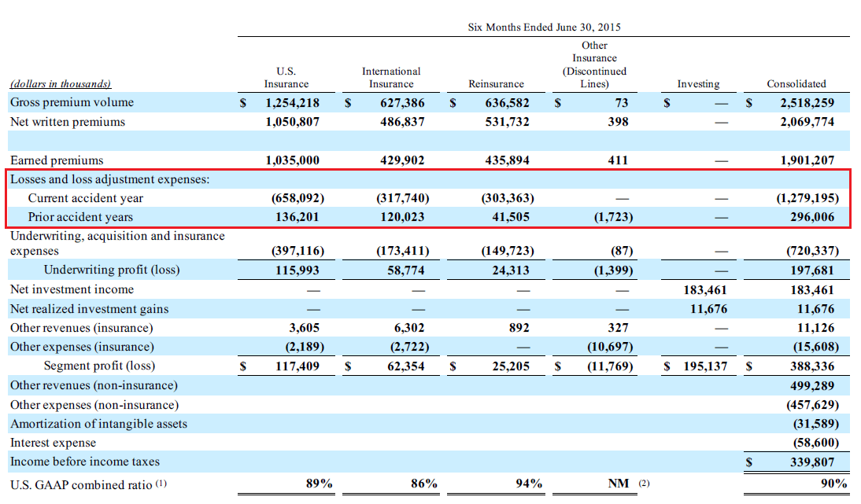Select 'Other revenues (non-insurance)' label
This screenshot has width=861, height=504.
(94, 385)
